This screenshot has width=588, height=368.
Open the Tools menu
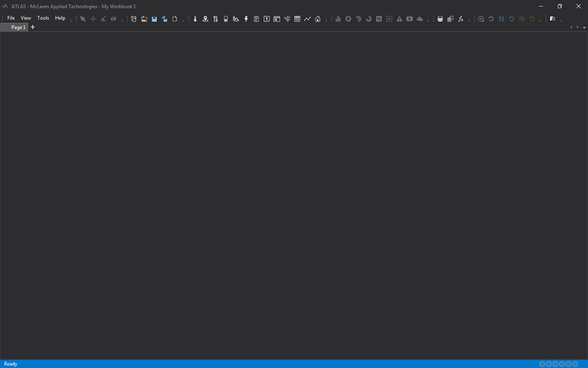pos(43,18)
